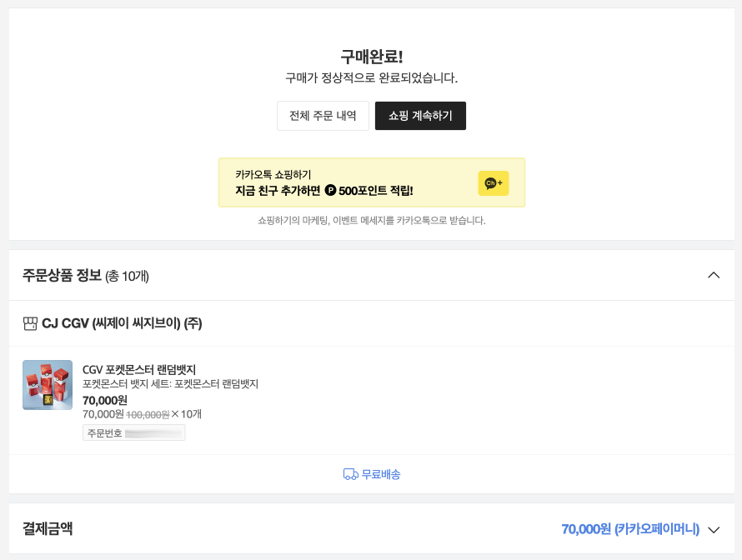Click the point coin P icon
The width and height of the screenshot is (742, 560).
tap(330, 191)
